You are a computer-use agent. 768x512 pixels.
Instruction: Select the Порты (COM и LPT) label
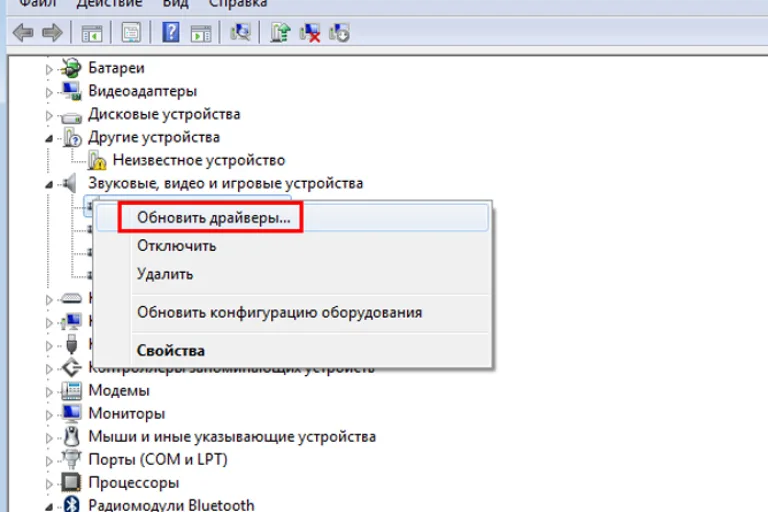tap(158, 460)
